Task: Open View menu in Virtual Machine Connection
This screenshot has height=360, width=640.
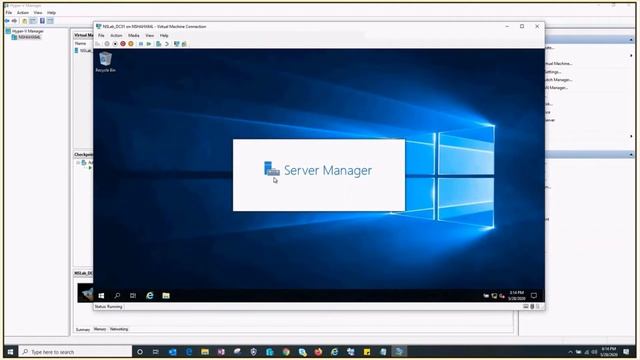Action: click(x=150, y=36)
